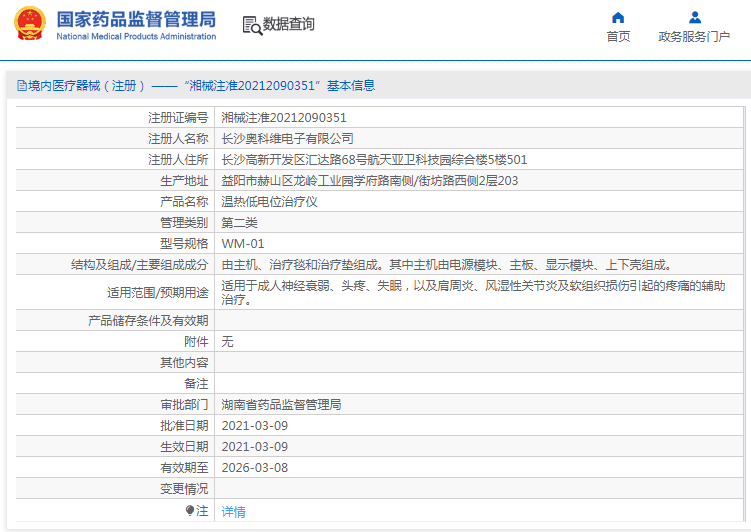This screenshot has width=751, height=532.
Task: Select 第二类 management category value
Action: point(239,223)
